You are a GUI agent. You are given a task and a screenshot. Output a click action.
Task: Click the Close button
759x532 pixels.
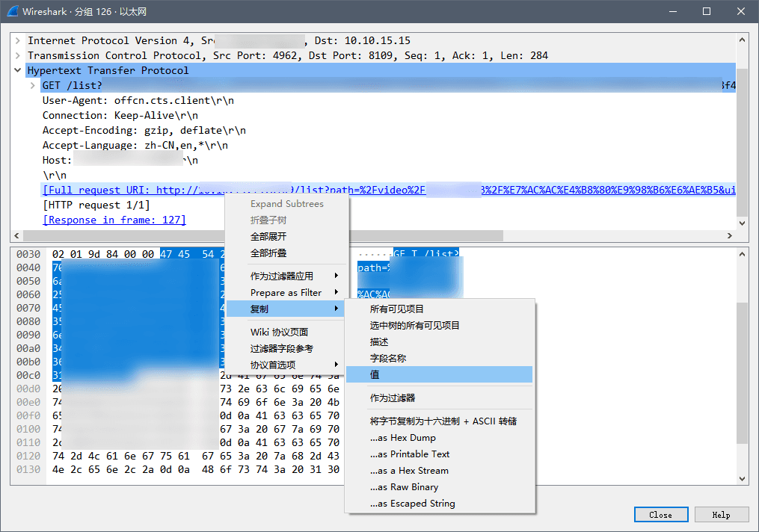coord(661,515)
